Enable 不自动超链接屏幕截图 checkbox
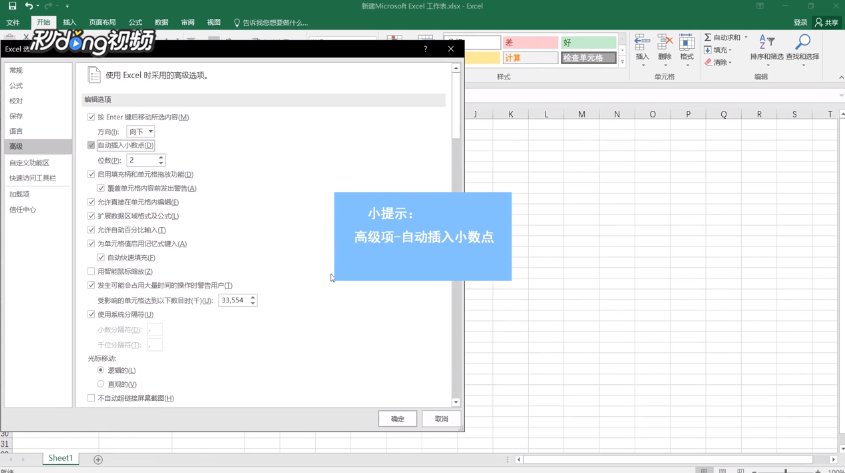The width and height of the screenshot is (845, 473). pos(91,398)
